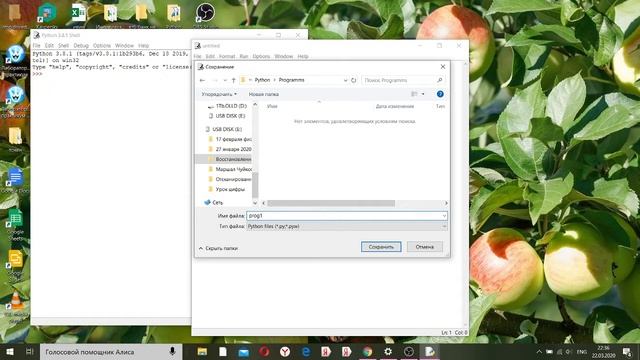
Task: Sort by the Дата изменения column header
Action: click(395, 106)
